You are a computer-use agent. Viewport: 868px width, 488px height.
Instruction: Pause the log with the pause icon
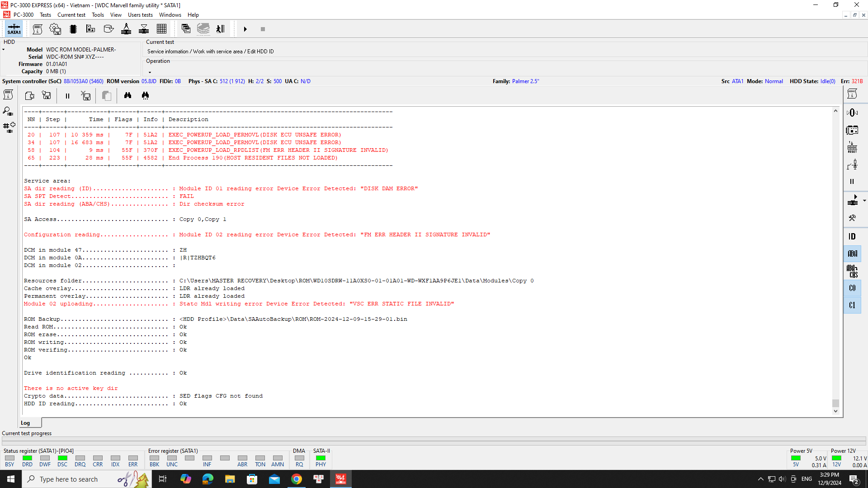click(67, 96)
